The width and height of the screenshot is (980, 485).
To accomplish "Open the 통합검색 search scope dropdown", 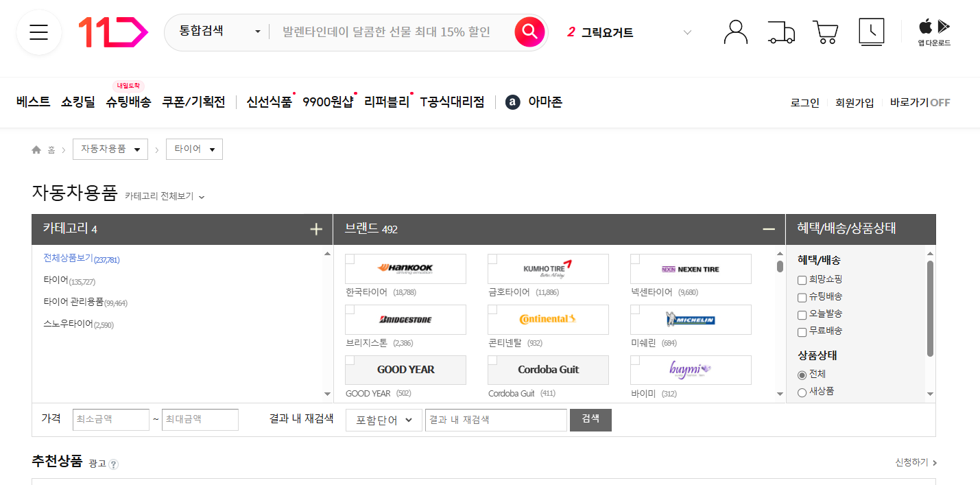I will pyautogui.click(x=217, y=32).
